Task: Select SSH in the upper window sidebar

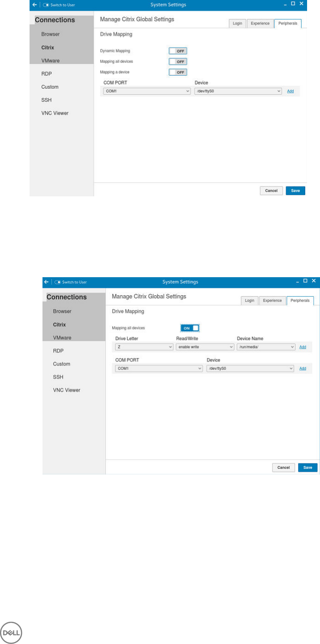Action: point(46,100)
